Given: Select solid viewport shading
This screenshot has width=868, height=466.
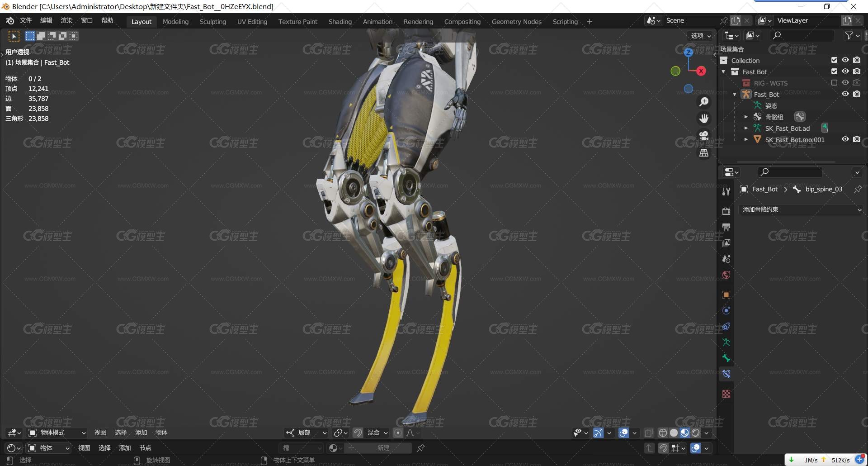Looking at the screenshot, I should (674, 433).
